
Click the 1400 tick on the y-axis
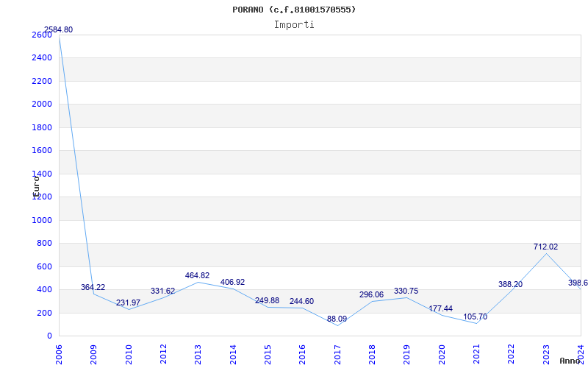coord(42,174)
